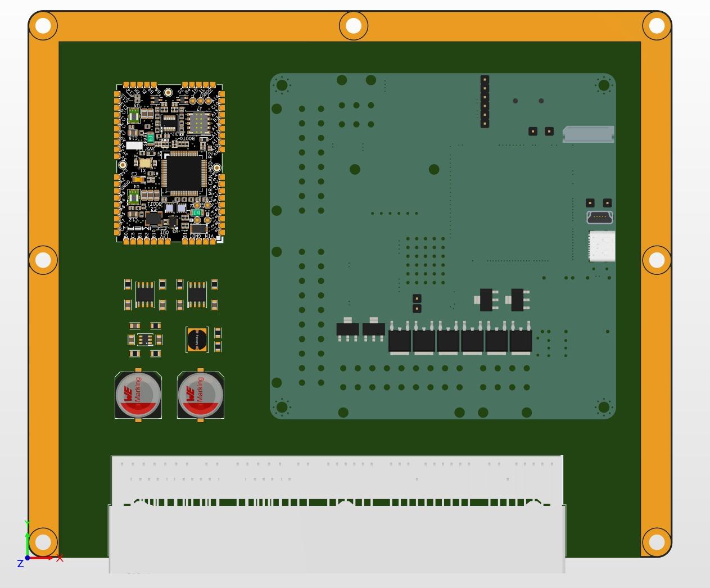Click the red X axis arrow of gizmo
The width and height of the screenshot is (710, 588).
point(43,558)
